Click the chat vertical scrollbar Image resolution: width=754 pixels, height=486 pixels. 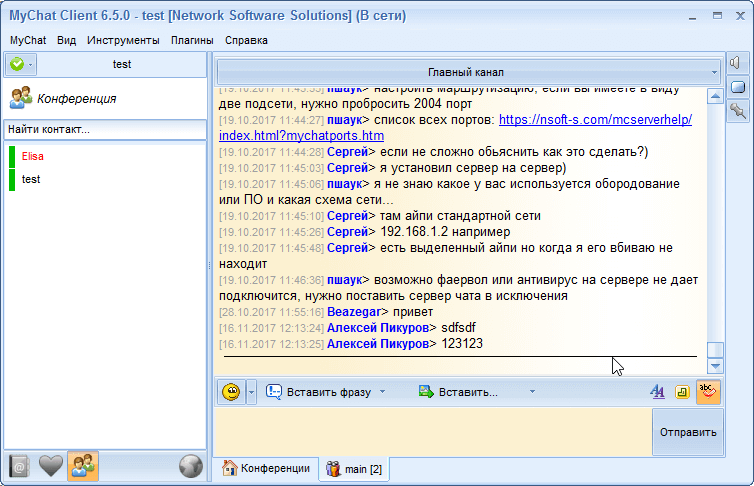(714, 220)
